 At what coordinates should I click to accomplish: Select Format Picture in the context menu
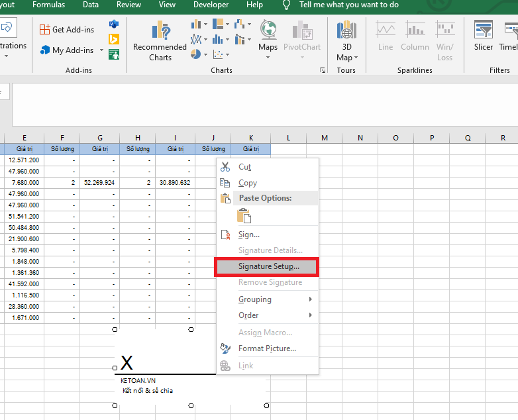click(x=267, y=348)
